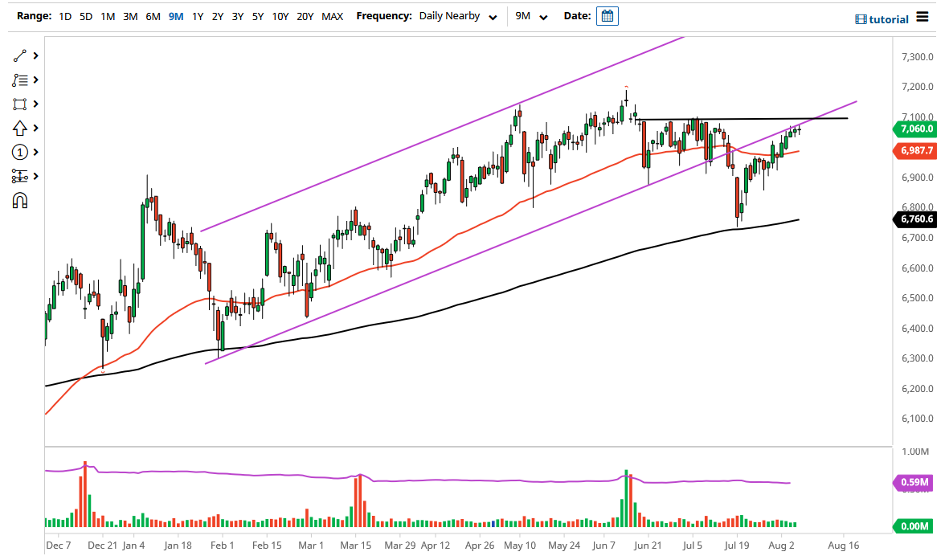Open the calendar date picker
Screen dimensions: 945x560
pos(607,15)
